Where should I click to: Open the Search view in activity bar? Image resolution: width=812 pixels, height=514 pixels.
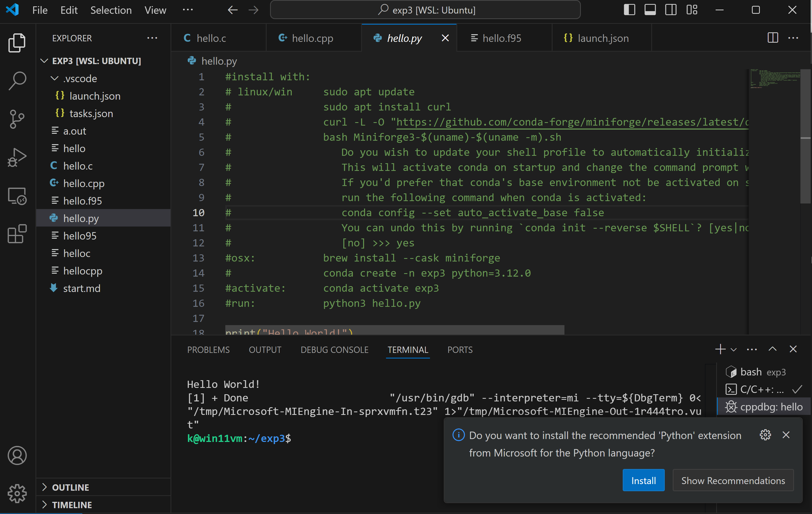[x=17, y=81]
